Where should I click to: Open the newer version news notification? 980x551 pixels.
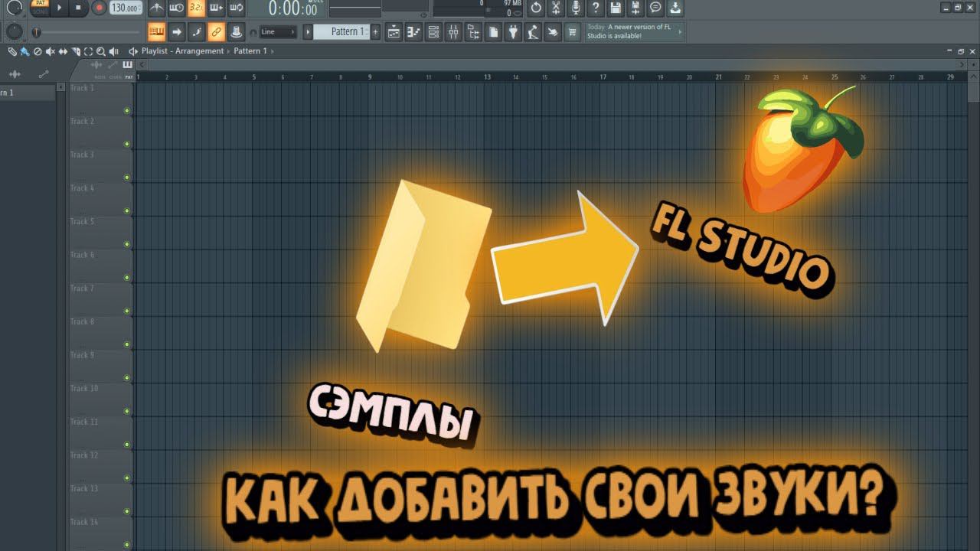(634, 31)
